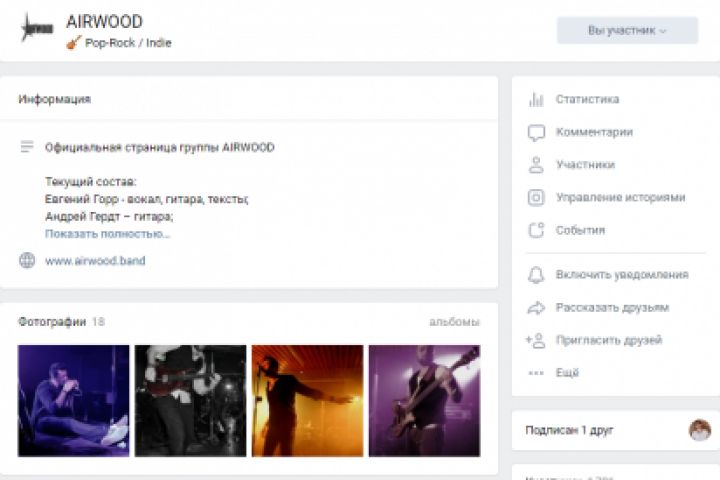Expand description via Показать полностью
720x480 pixels.
pyautogui.click(x=107, y=234)
